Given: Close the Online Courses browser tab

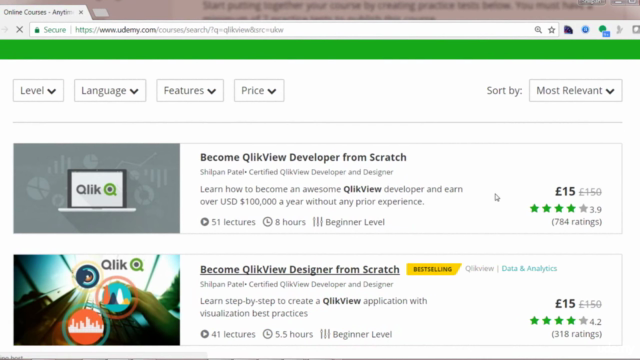Looking at the screenshot, I should tap(81, 12).
